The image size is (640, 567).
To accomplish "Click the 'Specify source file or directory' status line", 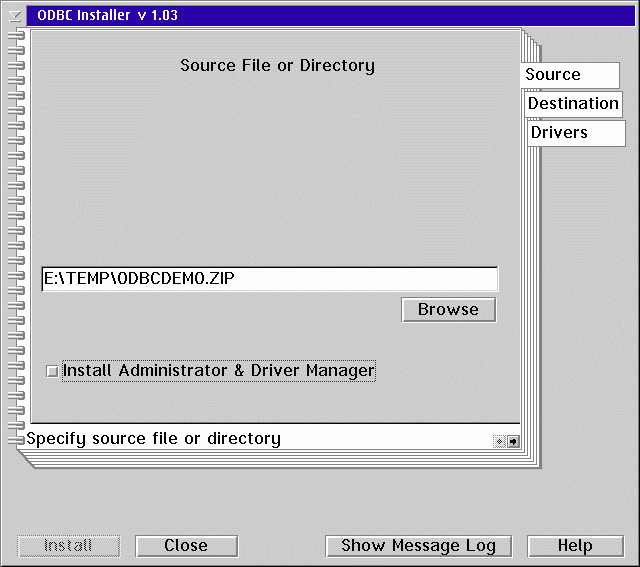I will pyautogui.click(x=250, y=439).
